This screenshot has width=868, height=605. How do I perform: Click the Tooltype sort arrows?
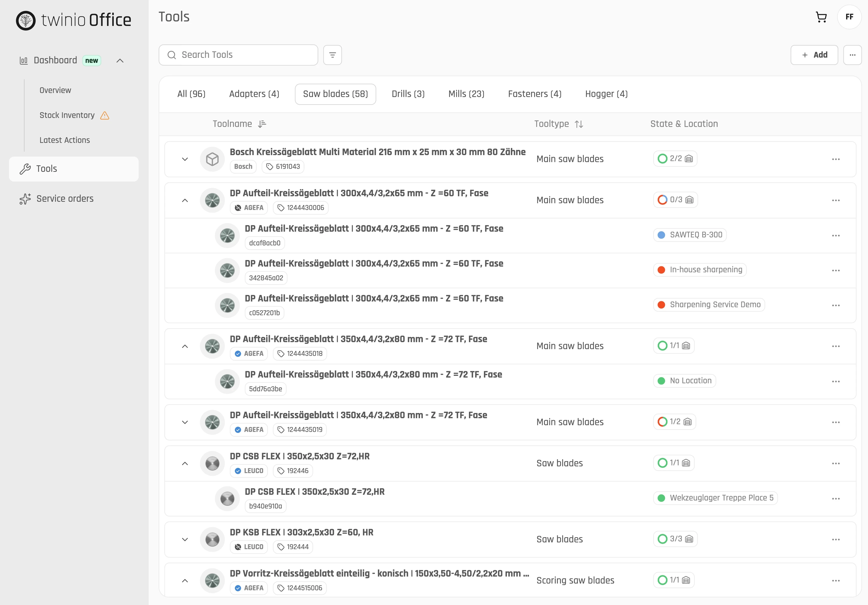(578, 124)
